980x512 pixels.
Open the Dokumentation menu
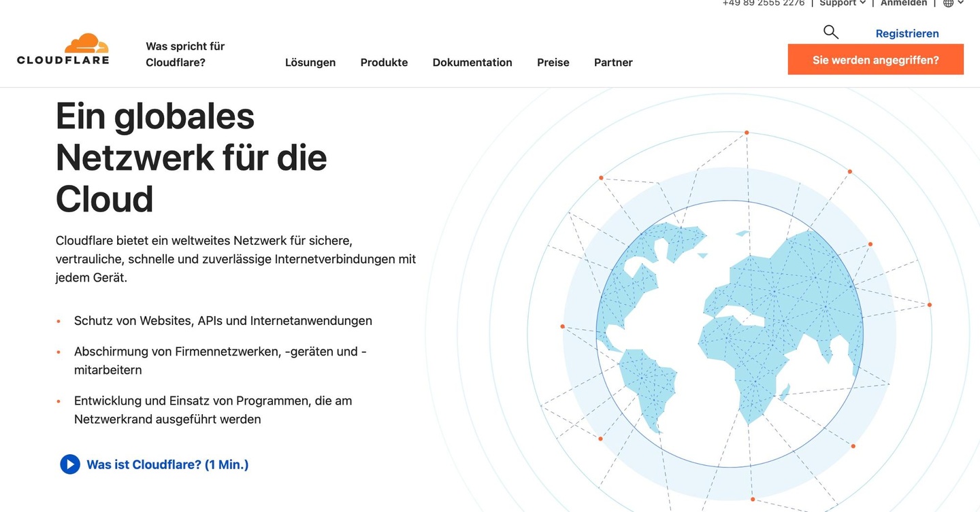472,63
